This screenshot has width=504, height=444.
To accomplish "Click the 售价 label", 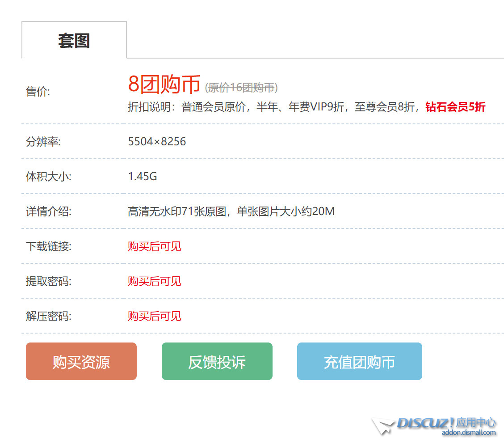I will point(37,92).
